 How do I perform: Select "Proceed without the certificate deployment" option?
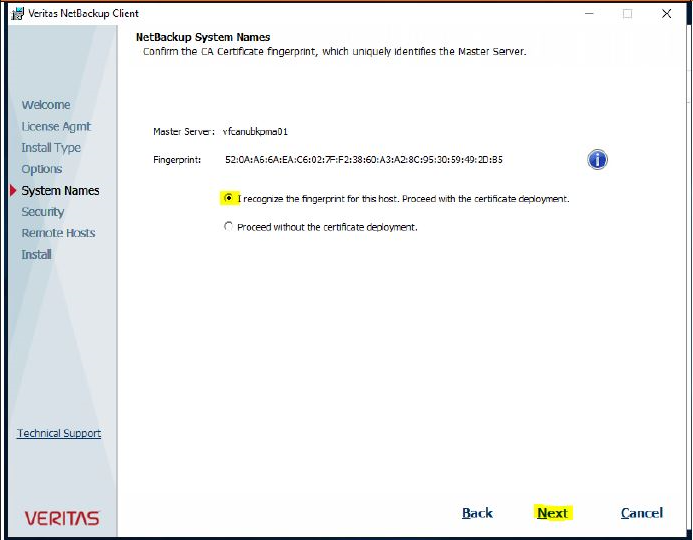pyautogui.click(x=228, y=227)
